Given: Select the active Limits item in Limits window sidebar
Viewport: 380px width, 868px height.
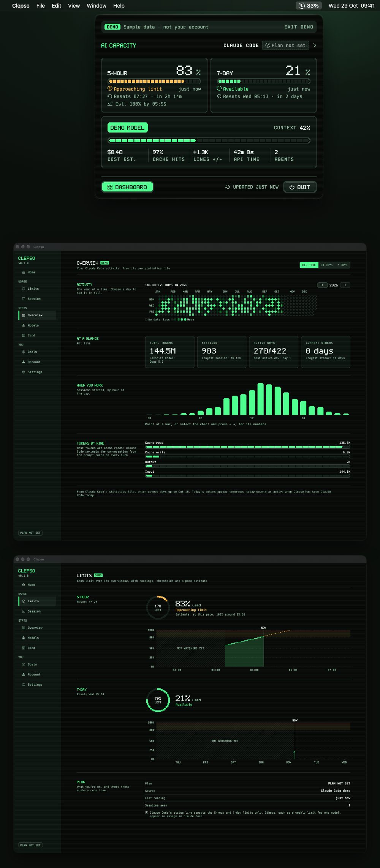Looking at the screenshot, I should [x=37, y=601].
